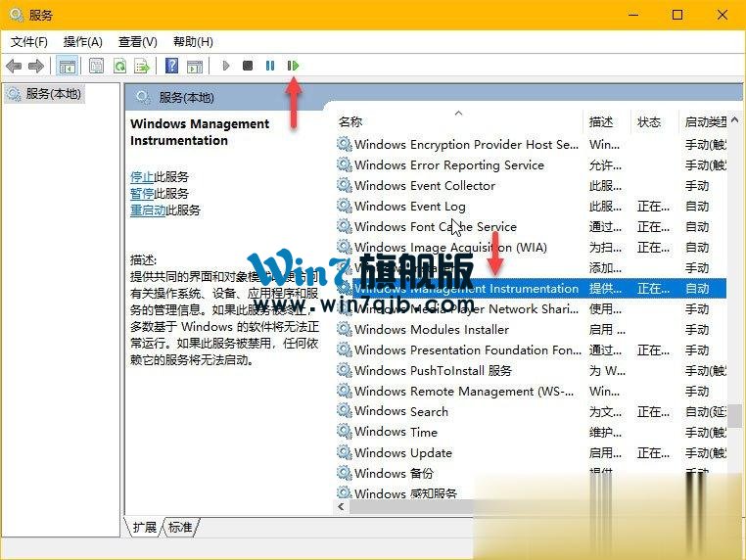Open the Help toolbar icon
This screenshot has height=560, width=746.
point(171,66)
